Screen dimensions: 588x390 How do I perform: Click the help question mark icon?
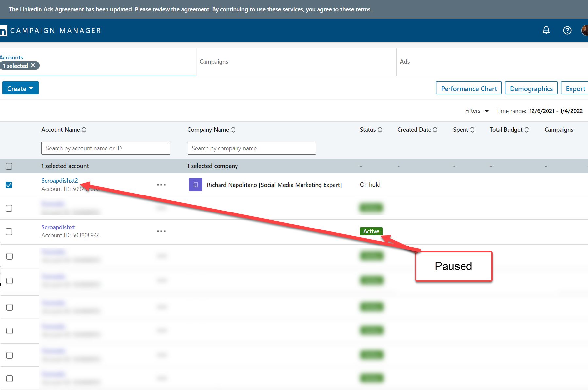click(x=567, y=30)
